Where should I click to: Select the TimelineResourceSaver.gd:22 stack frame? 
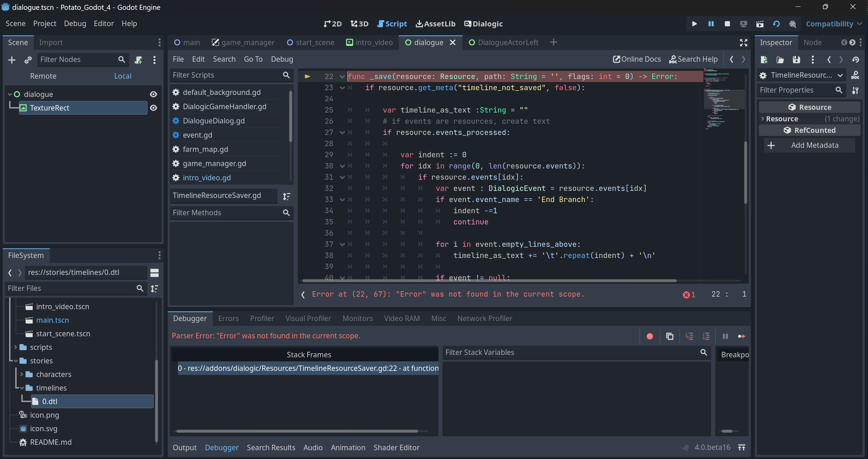pos(307,368)
